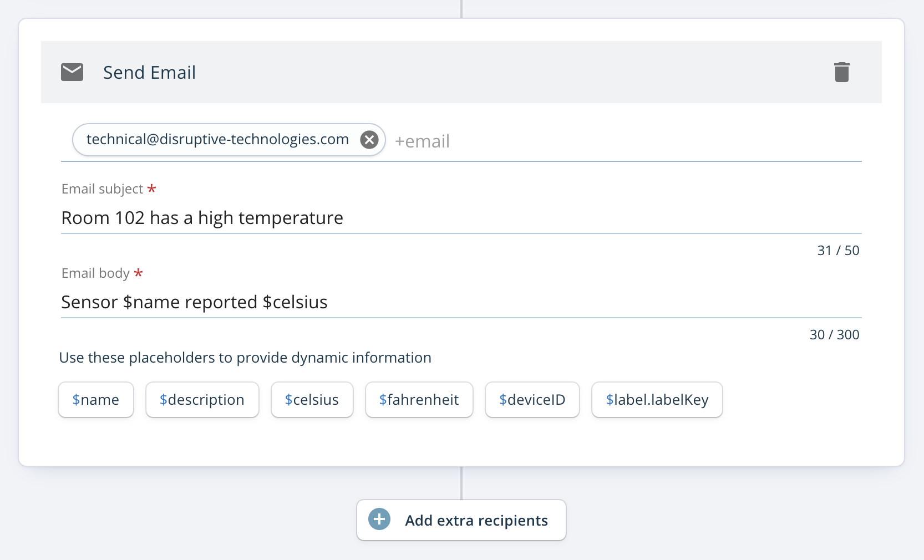
Task: Click the 30 / 300 body character counter
Action: tap(834, 335)
